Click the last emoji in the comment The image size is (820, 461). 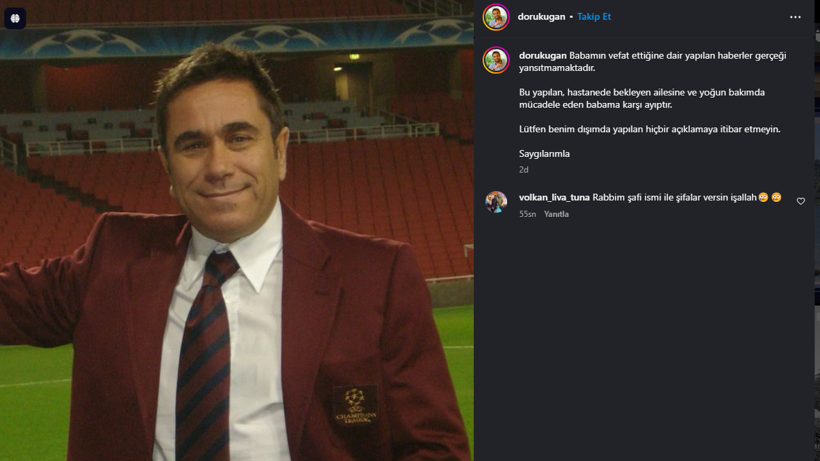point(777,198)
